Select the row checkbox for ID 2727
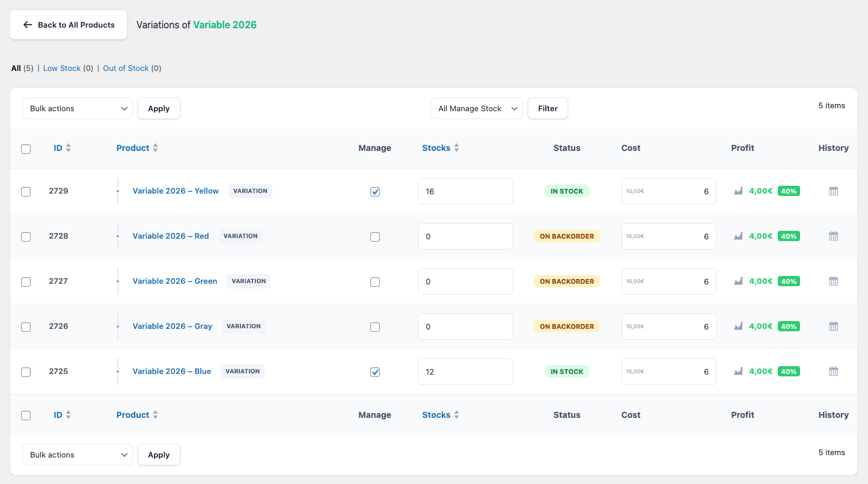This screenshot has width=868, height=484. click(x=26, y=282)
